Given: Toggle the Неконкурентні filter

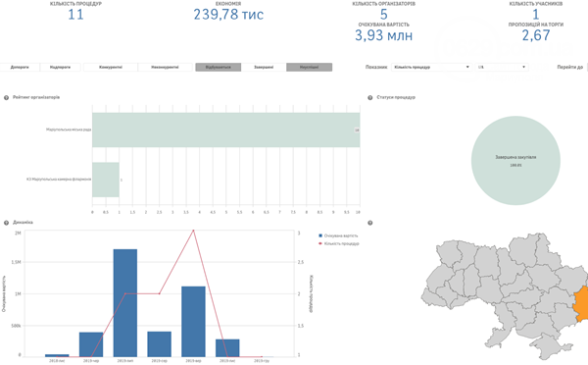Looking at the screenshot, I should click(165, 68).
